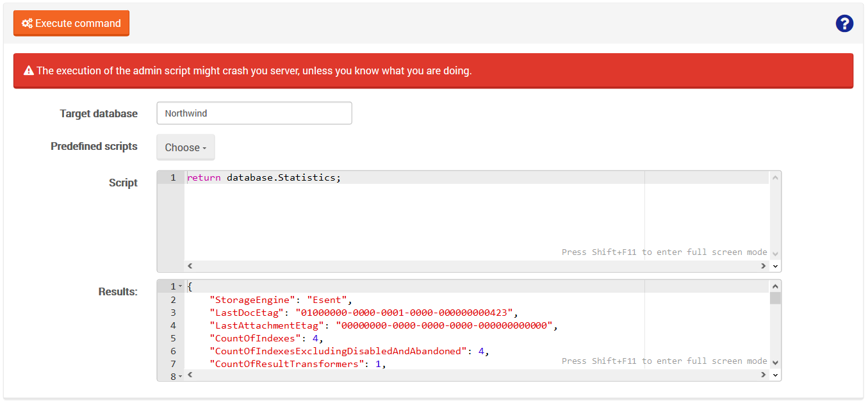The width and height of the screenshot is (868, 401).
Task: Click the Execute command button
Action: pyautogui.click(x=71, y=23)
